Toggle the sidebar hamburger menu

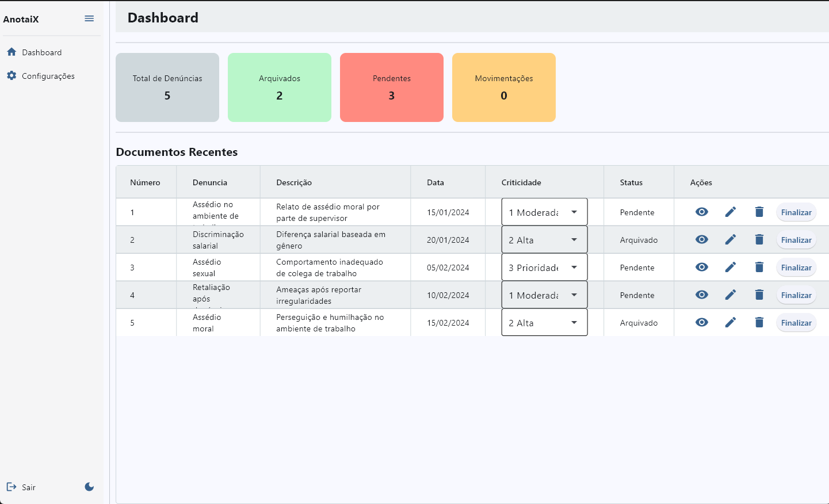point(89,18)
